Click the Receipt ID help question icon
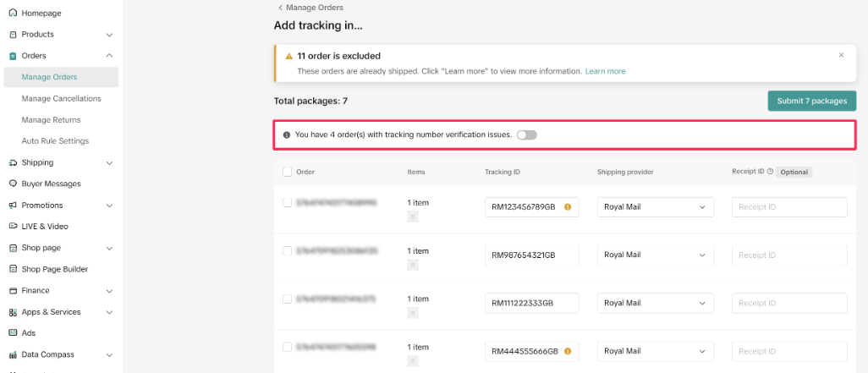The image size is (868, 373). pyautogui.click(x=770, y=172)
